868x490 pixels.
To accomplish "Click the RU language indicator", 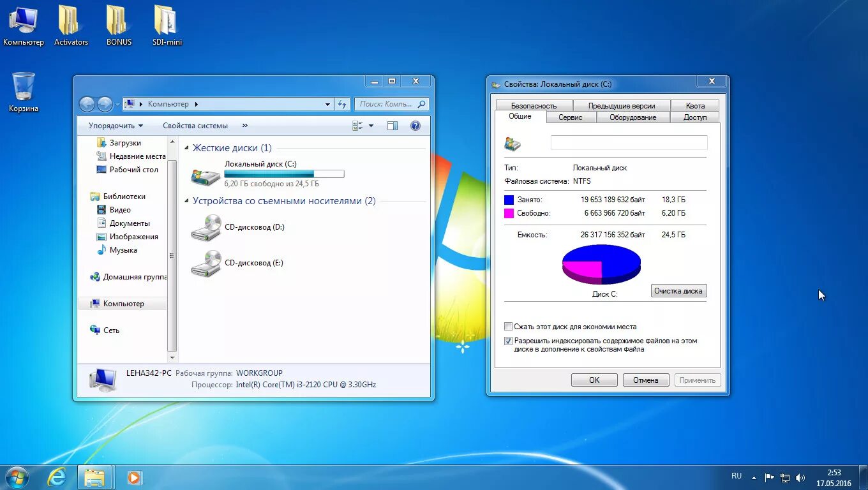I will click(737, 476).
